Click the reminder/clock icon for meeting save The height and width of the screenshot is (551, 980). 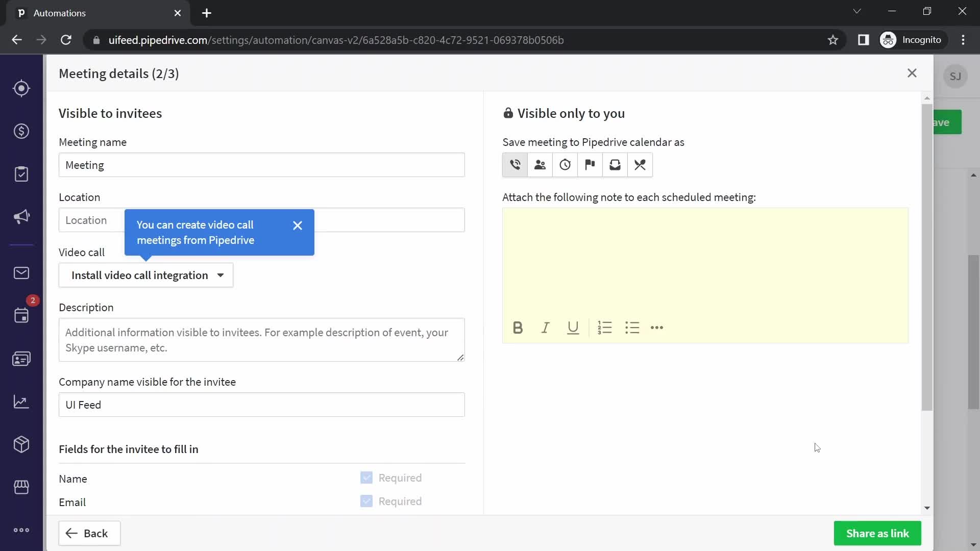click(x=565, y=165)
